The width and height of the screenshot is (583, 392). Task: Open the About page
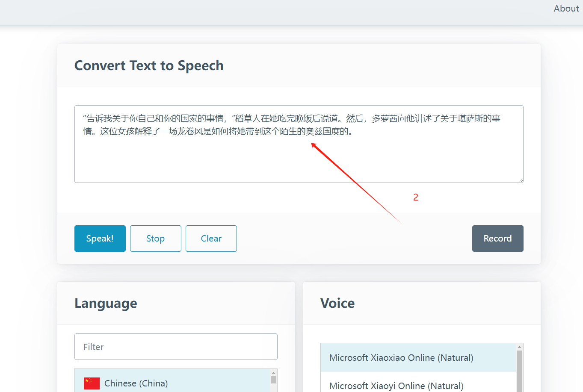(565, 8)
